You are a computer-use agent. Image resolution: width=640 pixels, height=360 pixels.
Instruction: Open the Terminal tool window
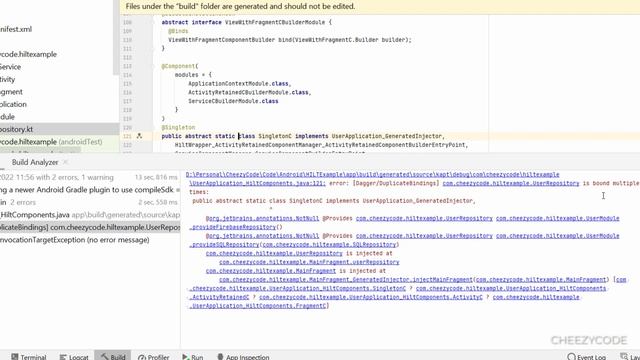tap(29, 357)
